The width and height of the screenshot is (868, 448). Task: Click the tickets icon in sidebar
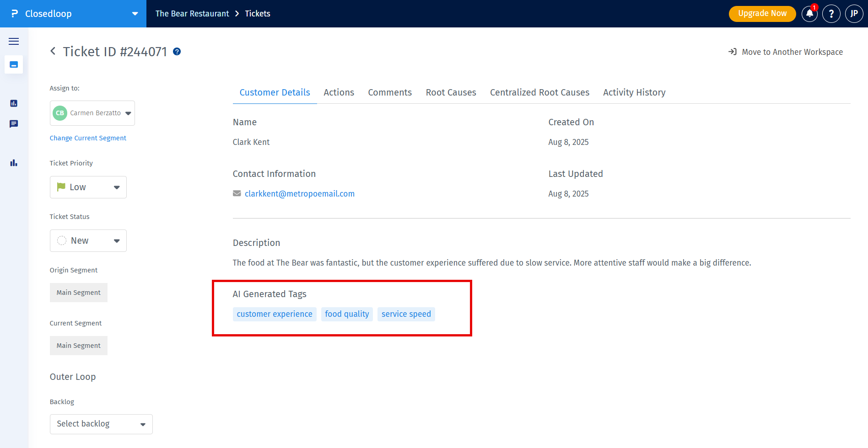point(14,65)
